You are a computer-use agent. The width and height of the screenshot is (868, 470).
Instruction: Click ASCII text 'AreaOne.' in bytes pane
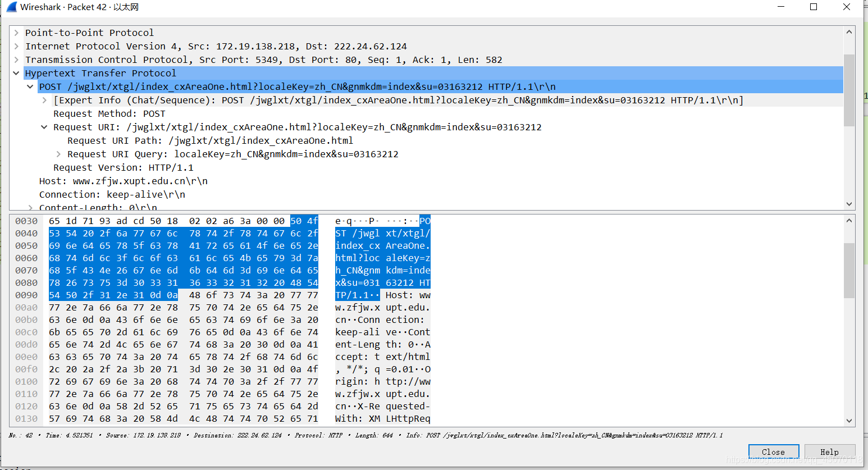point(408,246)
